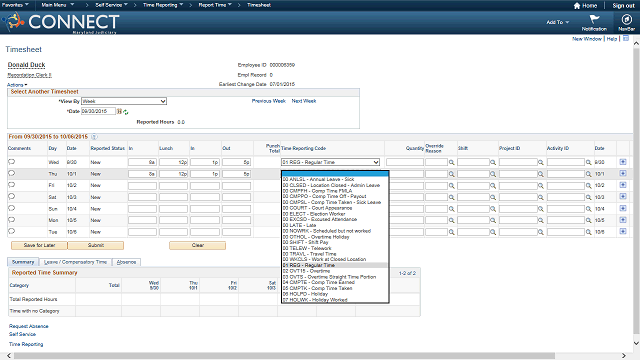Expand Time Reporting breadcrumb dropdown
Screen dimensions: 640x360
pyautogui.click(x=163, y=5)
